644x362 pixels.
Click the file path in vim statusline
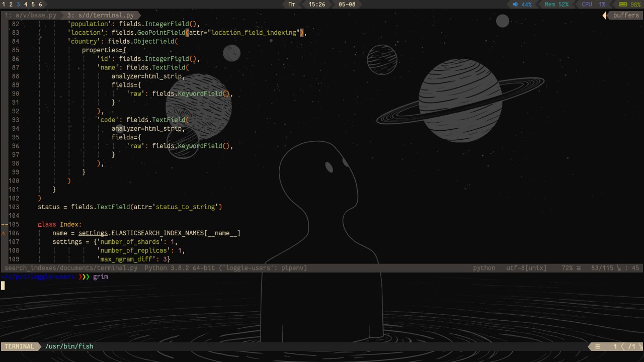coord(71,268)
